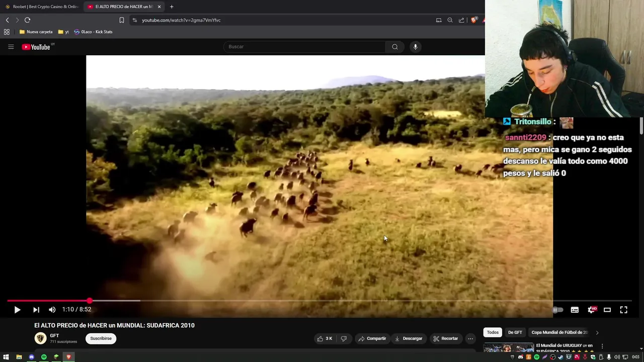
Task: Open Epic Games tray icon
Action: click(x=512, y=357)
